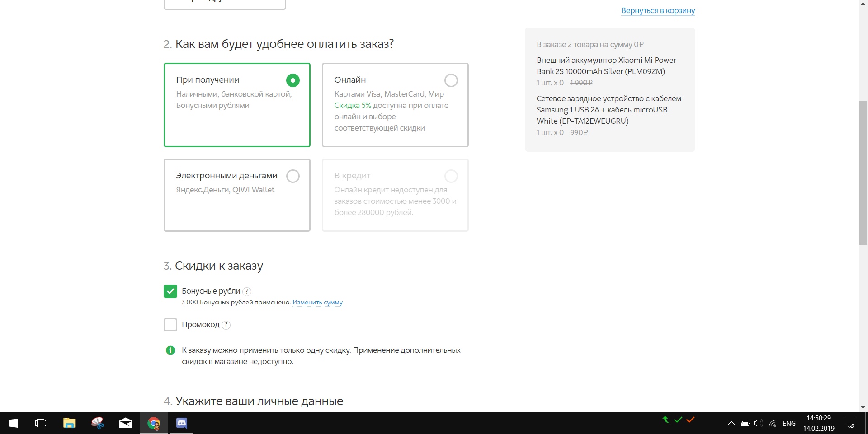Choose Электронными деньгами payment option

(292, 176)
